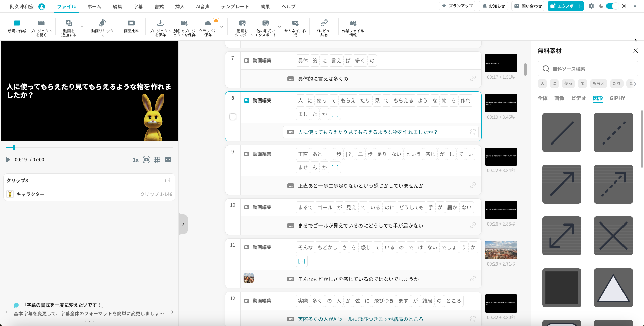Screen dimensions: 644x326
Task: Save the project via プロジェクトを保存 icon
Action: point(160,23)
